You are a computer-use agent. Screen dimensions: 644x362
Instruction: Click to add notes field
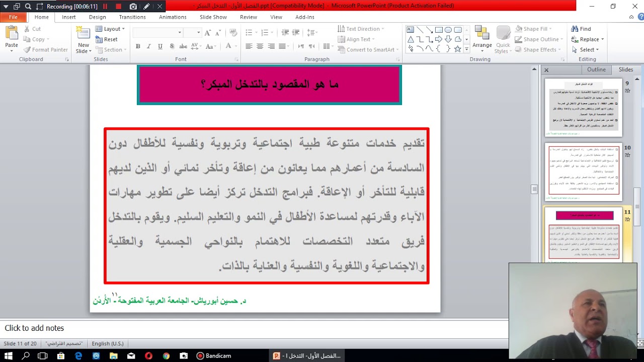click(x=254, y=328)
